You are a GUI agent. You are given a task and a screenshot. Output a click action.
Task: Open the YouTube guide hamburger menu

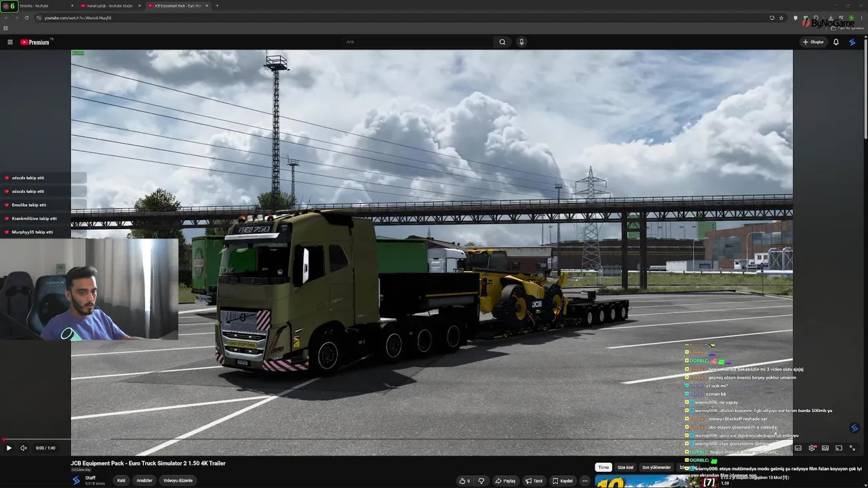point(10,42)
